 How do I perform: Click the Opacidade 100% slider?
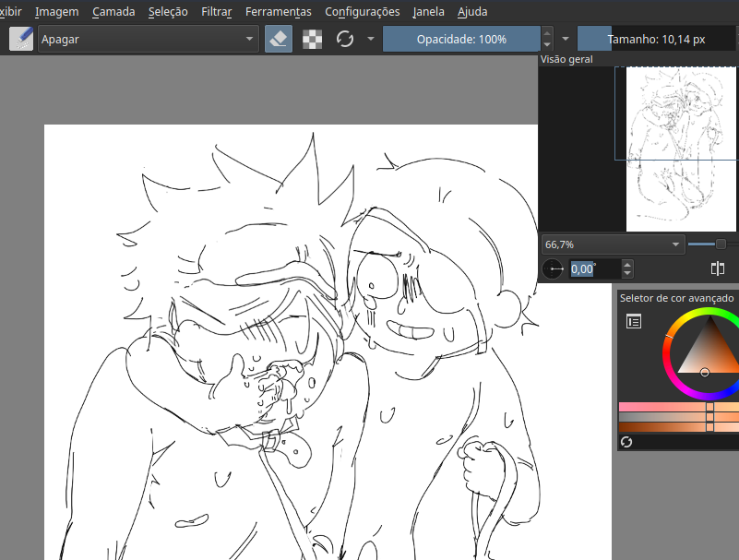(x=461, y=39)
